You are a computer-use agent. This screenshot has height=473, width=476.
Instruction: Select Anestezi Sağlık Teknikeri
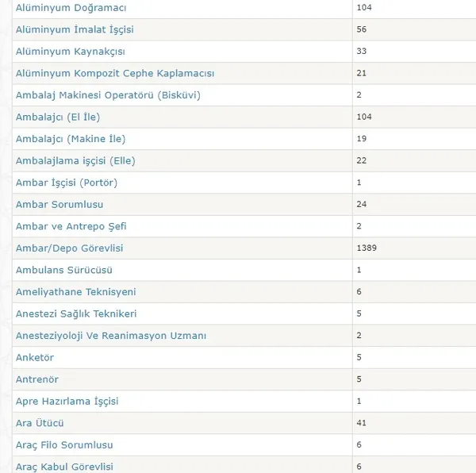[x=76, y=314]
